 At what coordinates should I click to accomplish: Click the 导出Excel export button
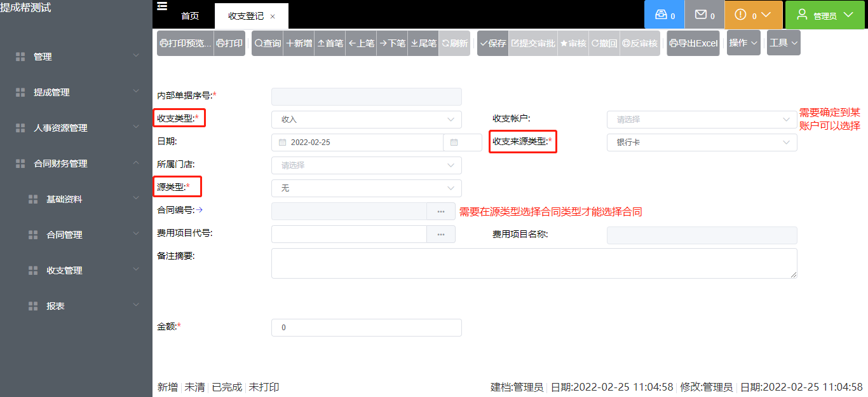click(693, 43)
